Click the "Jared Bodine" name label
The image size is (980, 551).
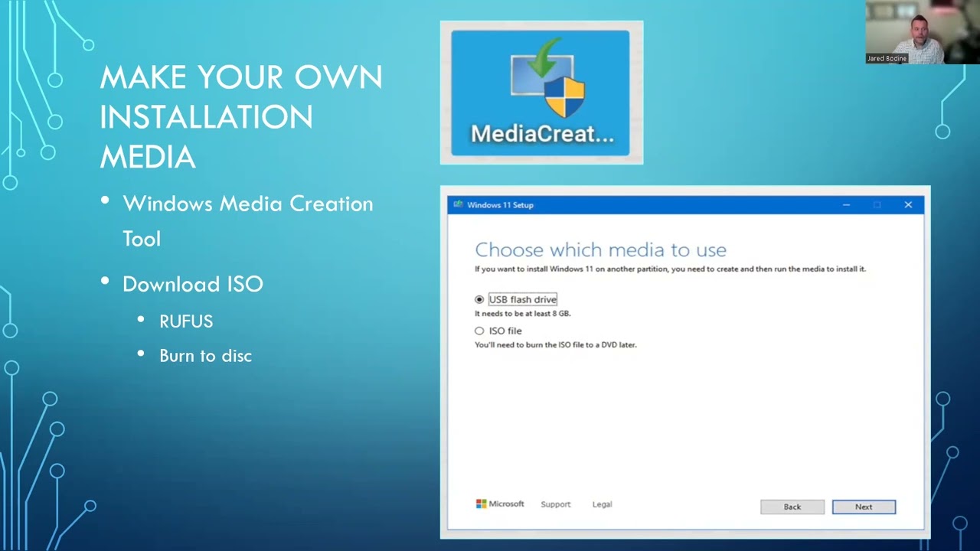pyautogui.click(x=887, y=58)
